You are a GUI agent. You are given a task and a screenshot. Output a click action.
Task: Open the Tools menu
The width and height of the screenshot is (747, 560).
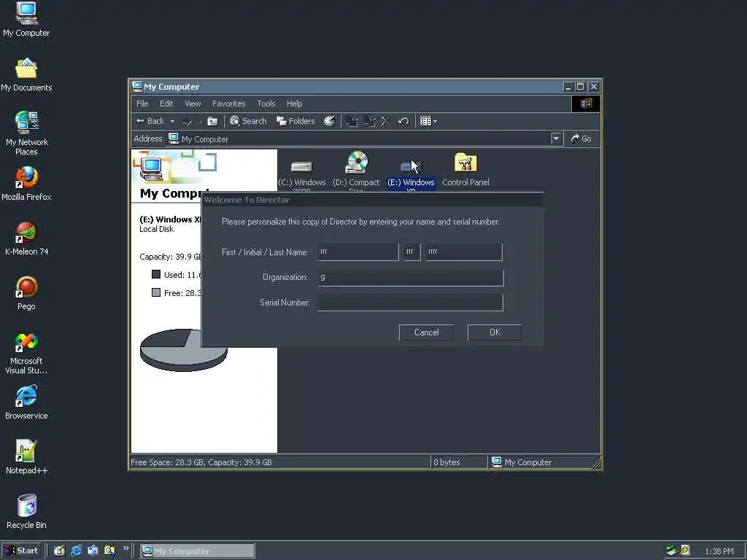[266, 104]
